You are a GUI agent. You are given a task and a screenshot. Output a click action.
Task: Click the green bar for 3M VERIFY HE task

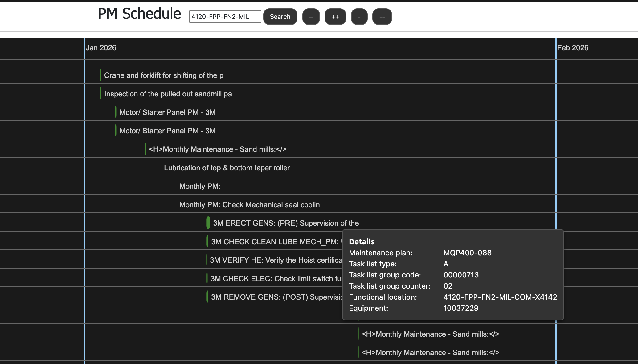tap(207, 260)
